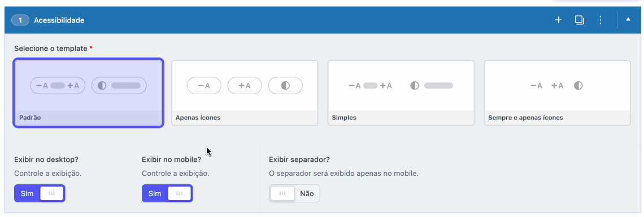Click the Padrão label text
This screenshot has width=644, height=217.
30,117
